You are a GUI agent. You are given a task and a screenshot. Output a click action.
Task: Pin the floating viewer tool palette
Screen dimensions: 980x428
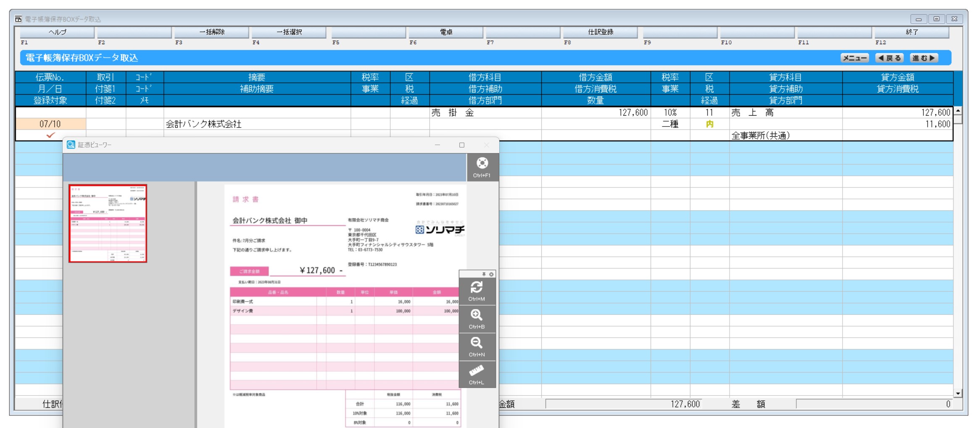coord(484,274)
